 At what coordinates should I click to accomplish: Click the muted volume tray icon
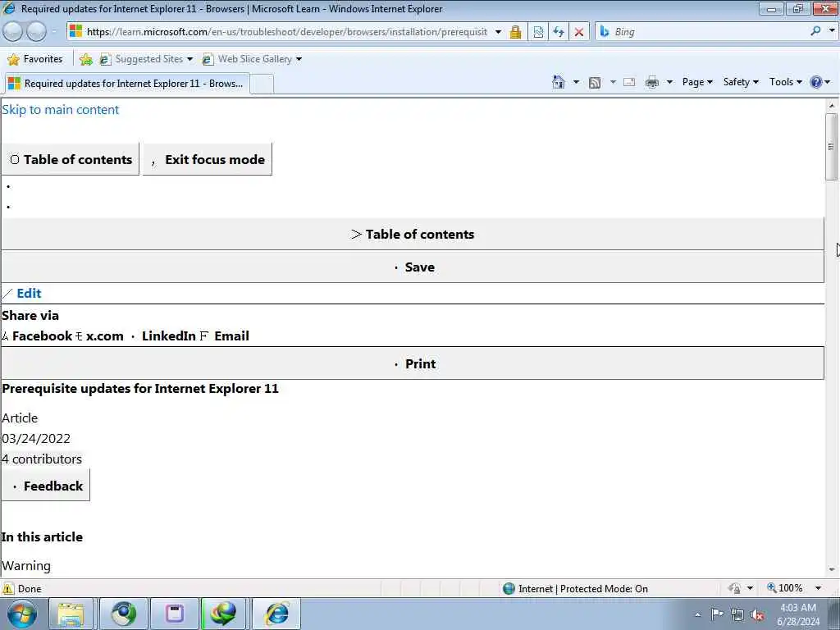[x=757, y=615]
